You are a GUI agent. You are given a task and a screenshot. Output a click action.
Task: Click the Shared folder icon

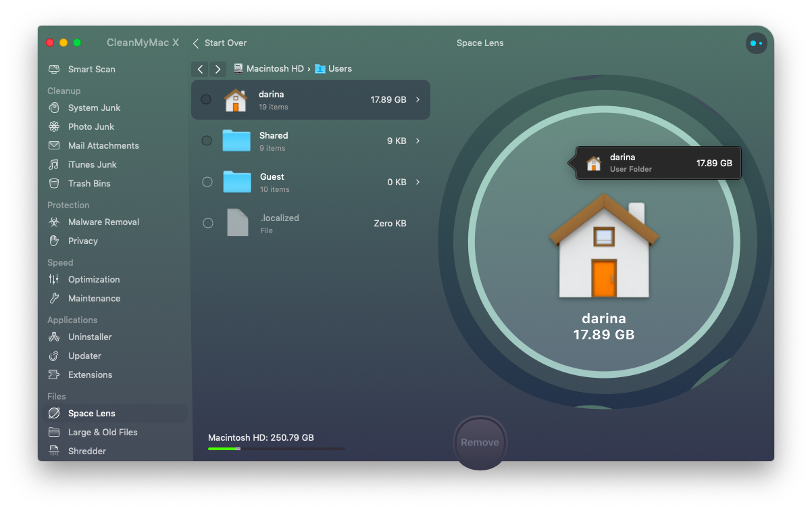pos(236,141)
